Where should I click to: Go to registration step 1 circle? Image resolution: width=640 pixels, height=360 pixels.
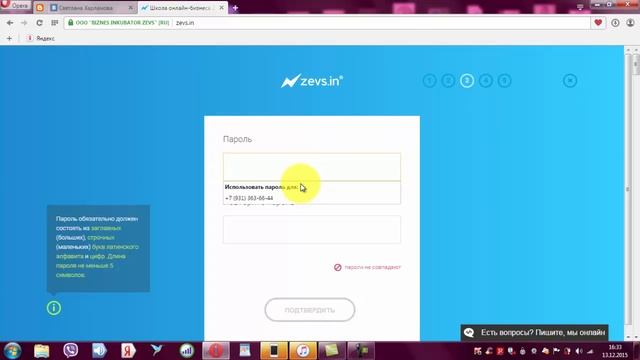click(429, 81)
